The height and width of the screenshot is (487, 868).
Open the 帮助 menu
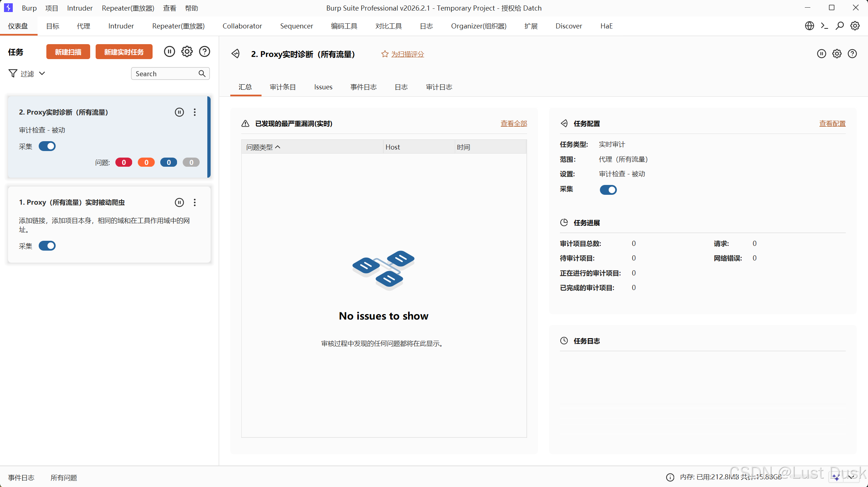coord(192,8)
